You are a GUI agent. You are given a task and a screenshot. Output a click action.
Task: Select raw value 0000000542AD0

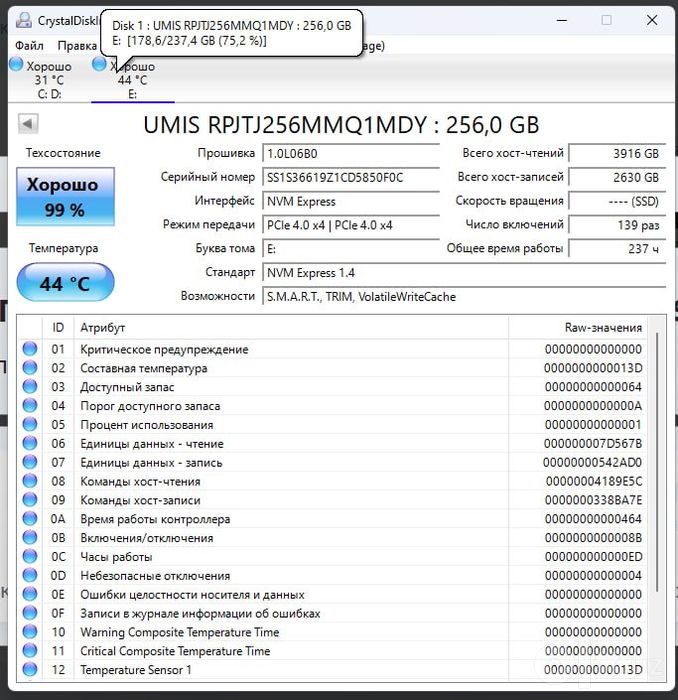point(592,462)
